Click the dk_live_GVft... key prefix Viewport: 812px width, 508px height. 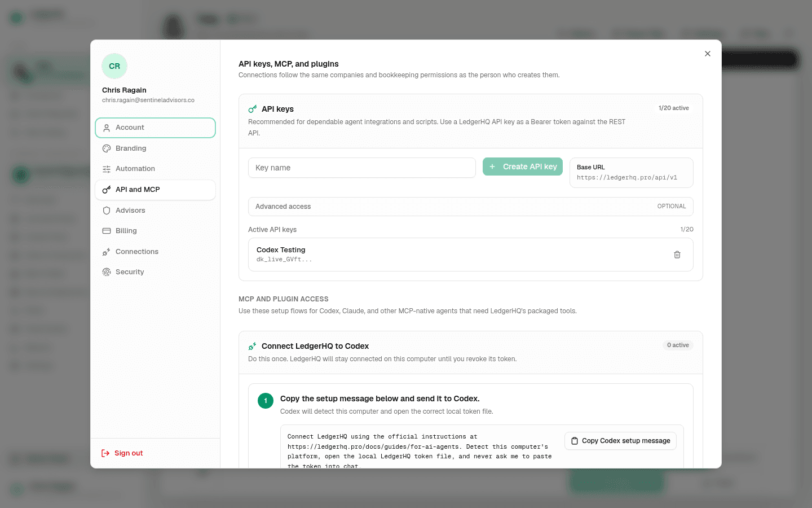(x=284, y=260)
